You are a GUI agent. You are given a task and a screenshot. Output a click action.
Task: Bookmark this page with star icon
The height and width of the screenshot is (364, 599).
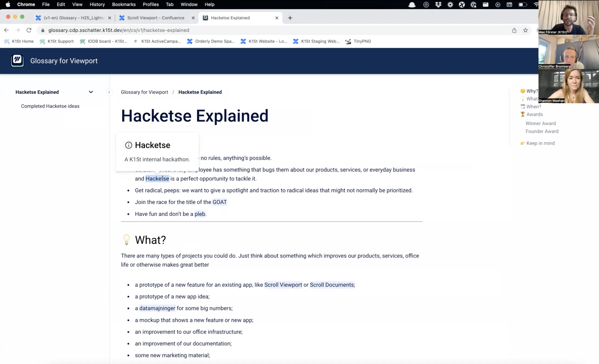(525, 30)
